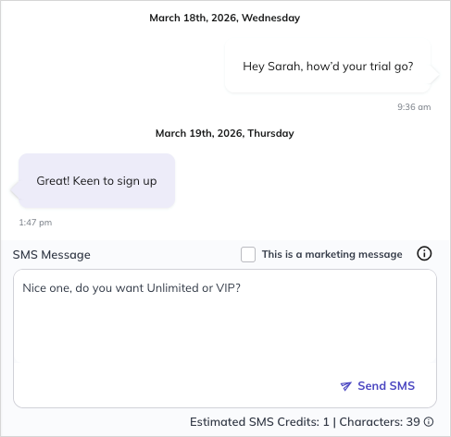Click the Estimated SMS Credits text

point(259,422)
